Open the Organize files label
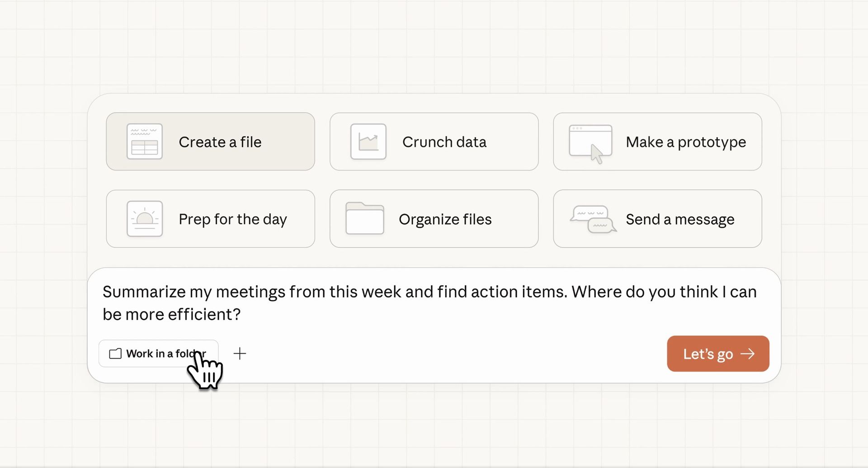The image size is (868, 468). click(x=445, y=219)
